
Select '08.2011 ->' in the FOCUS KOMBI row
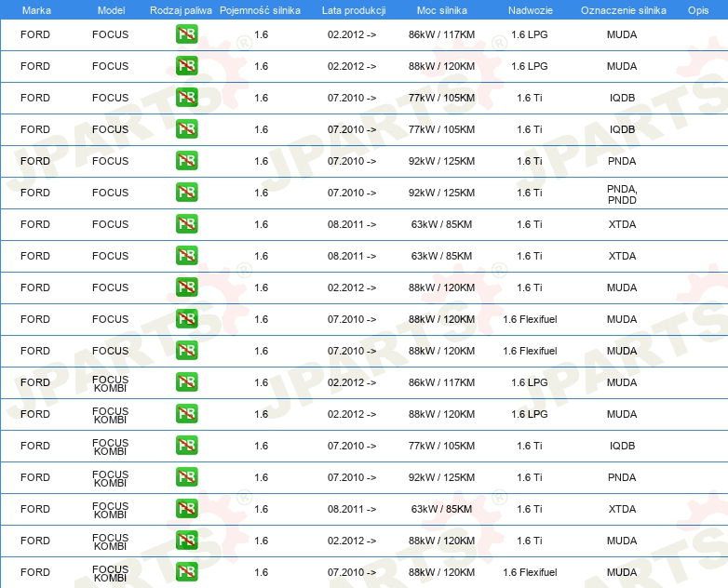(x=352, y=509)
